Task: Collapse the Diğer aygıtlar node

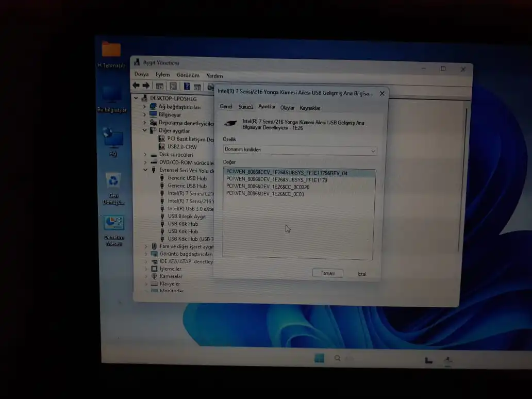Action: point(144,130)
